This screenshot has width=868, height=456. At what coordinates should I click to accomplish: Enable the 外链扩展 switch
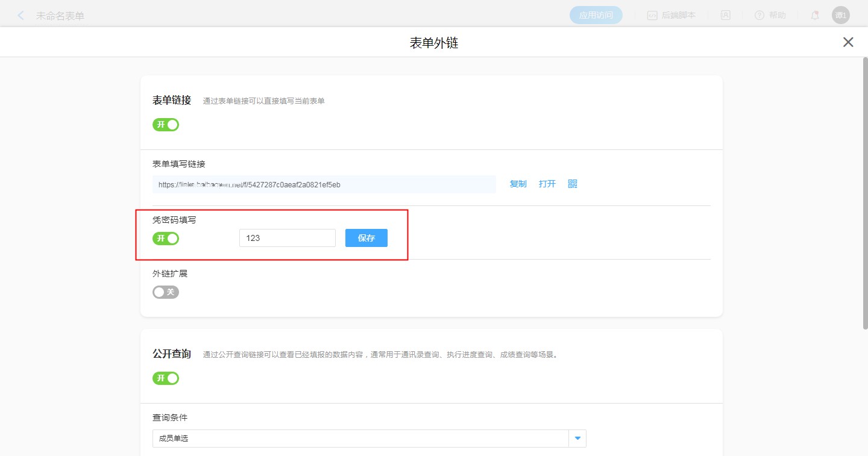click(166, 292)
